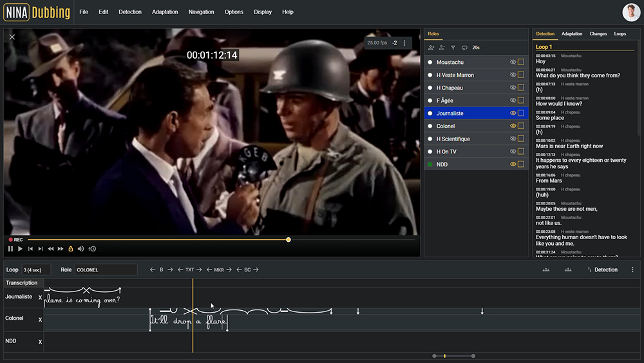Mute audio using the speaker icon
The image size is (644, 363).
(x=81, y=249)
